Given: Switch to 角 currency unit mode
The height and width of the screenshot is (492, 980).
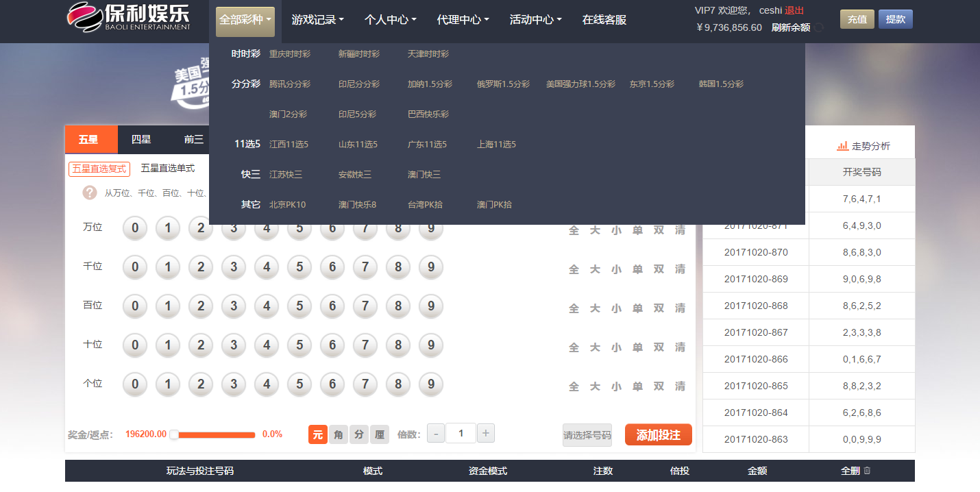Looking at the screenshot, I should (x=339, y=434).
